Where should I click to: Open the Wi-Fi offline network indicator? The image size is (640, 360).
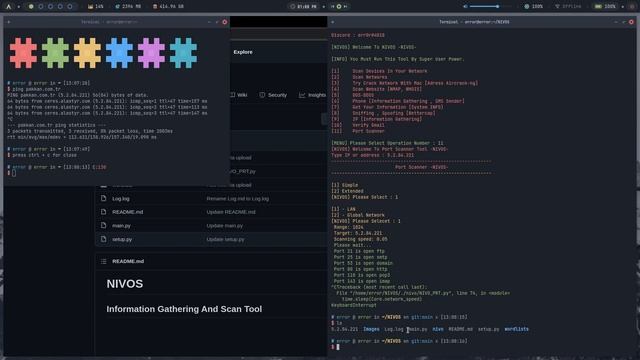568,7
